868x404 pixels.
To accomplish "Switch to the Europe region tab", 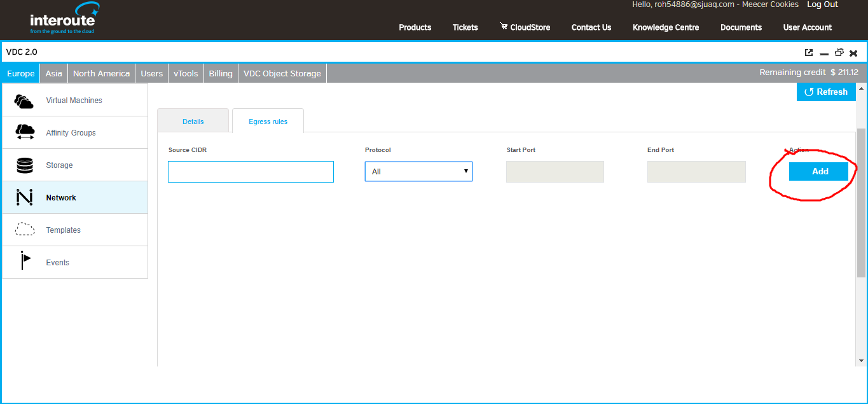I will (20, 73).
